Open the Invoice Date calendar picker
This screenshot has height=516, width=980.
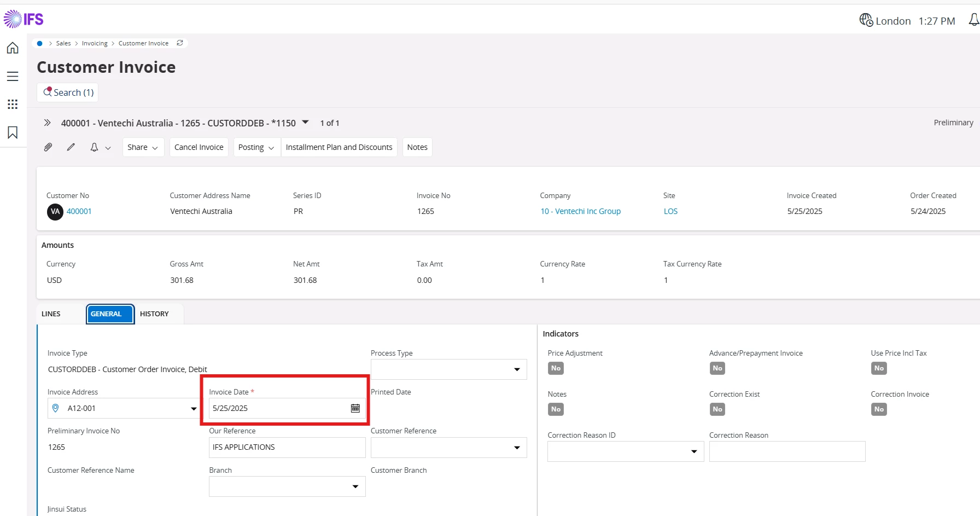[355, 408]
